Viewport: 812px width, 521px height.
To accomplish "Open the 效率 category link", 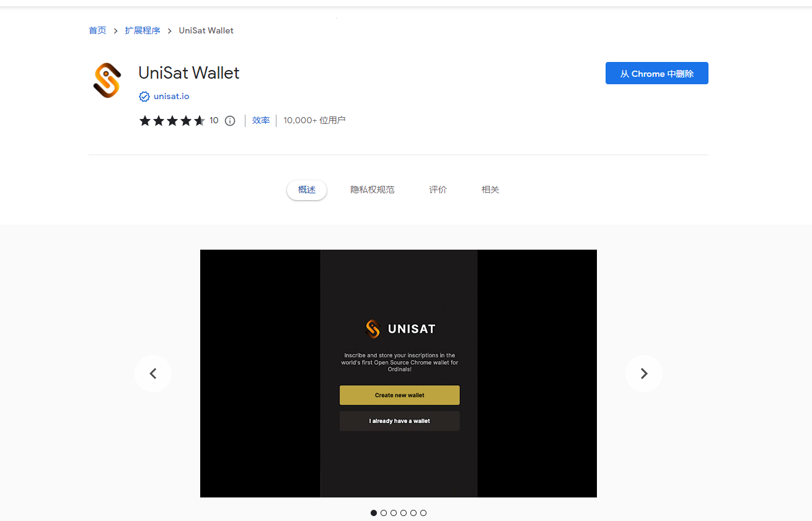I will point(261,120).
